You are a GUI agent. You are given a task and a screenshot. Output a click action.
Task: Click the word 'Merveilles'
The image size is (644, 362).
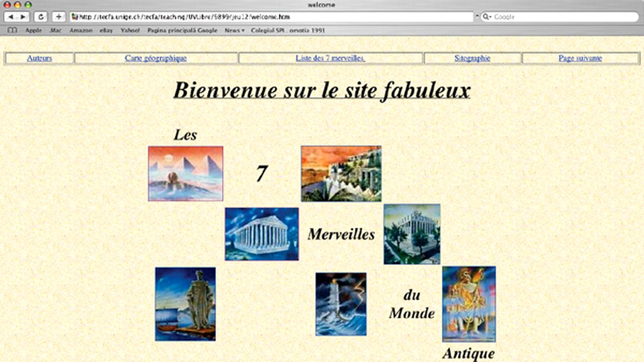point(341,234)
